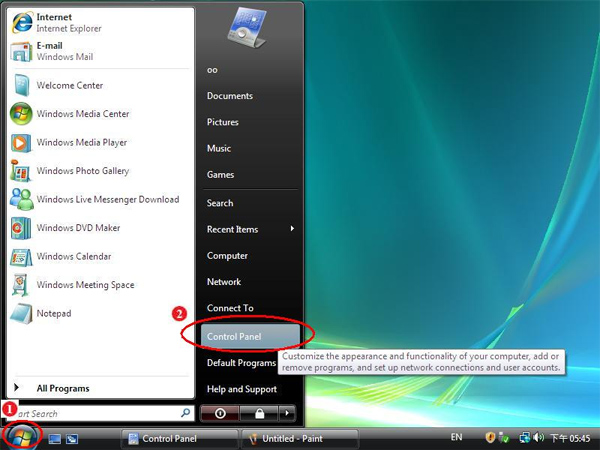
Task: Open Notepad from the Start menu
Action: tap(100, 313)
